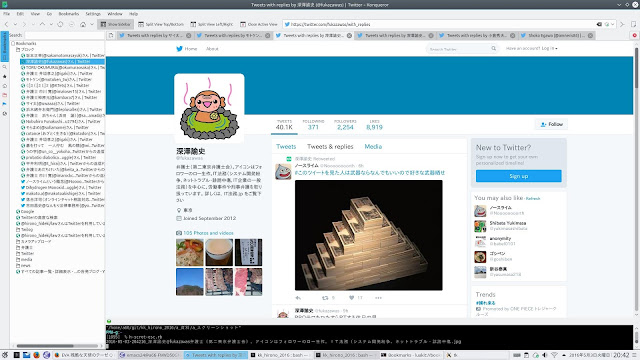Open the Edit menu
The width and height of the screenshot is (640, 360).
tap(20, 14)
